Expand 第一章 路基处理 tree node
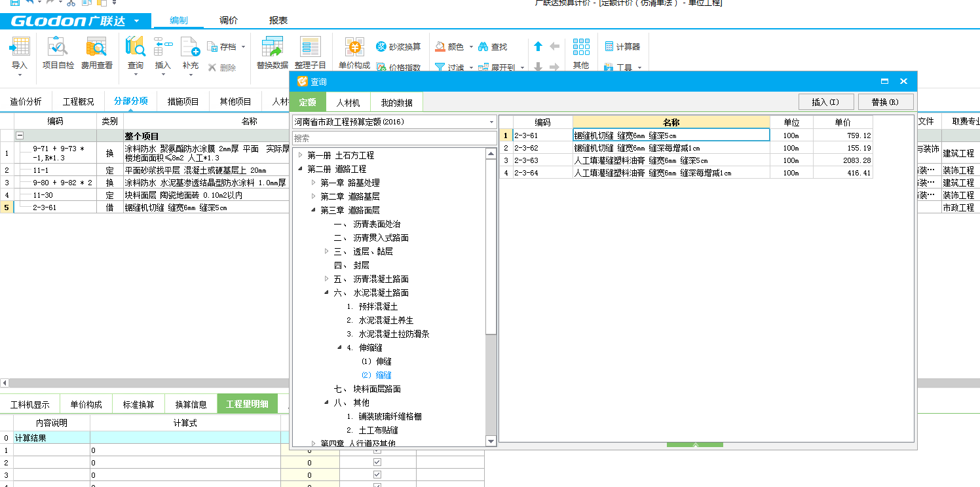The height and width of the screenshot is (487, 980). pyautogui.click(x=313, y=183)
